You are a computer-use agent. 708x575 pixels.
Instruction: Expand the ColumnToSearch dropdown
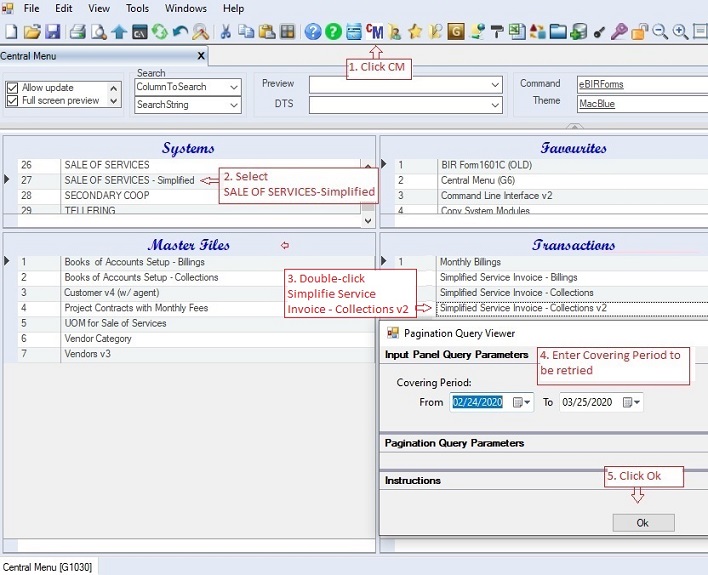coord(234,88)
